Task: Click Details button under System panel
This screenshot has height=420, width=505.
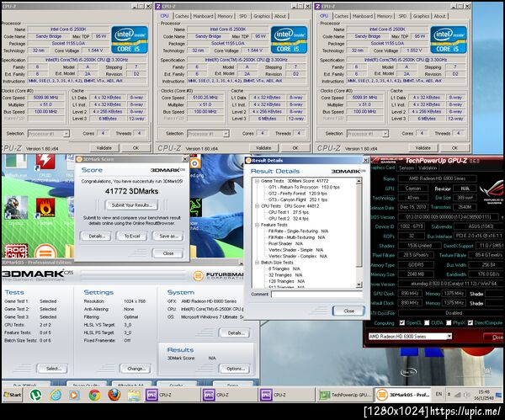Action: coord(235,332)
